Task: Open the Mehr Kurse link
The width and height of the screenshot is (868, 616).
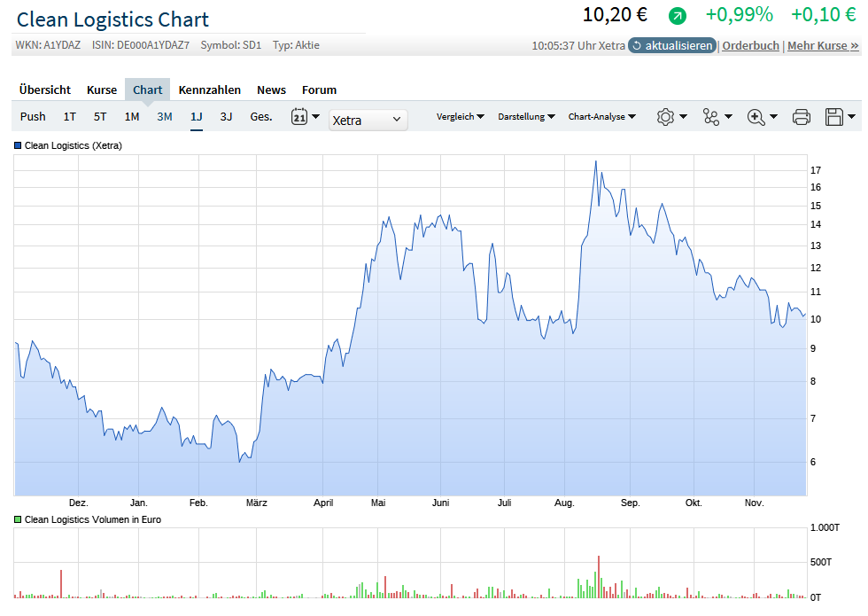Action: tap(823, 45)
